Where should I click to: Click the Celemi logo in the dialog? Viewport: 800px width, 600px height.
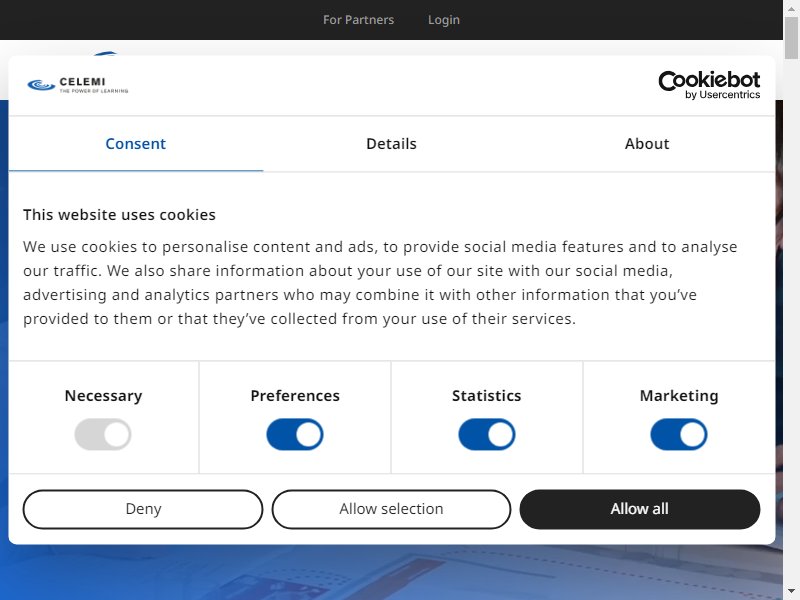pos(78,85)
